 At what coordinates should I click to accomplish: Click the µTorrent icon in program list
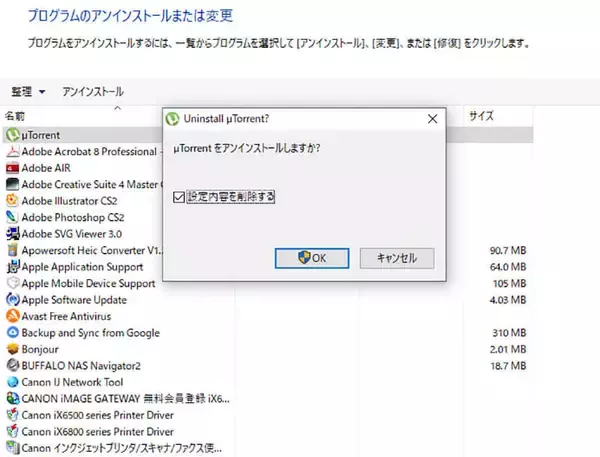(12, 134)
